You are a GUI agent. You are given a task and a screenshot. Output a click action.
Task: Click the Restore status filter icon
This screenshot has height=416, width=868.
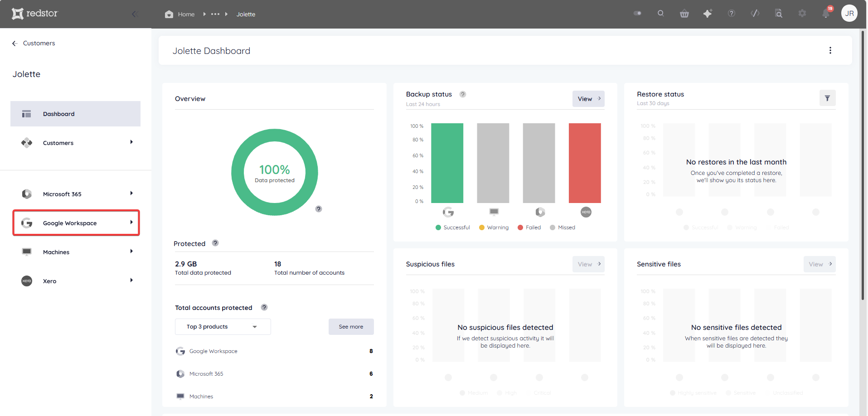[827, 98]
